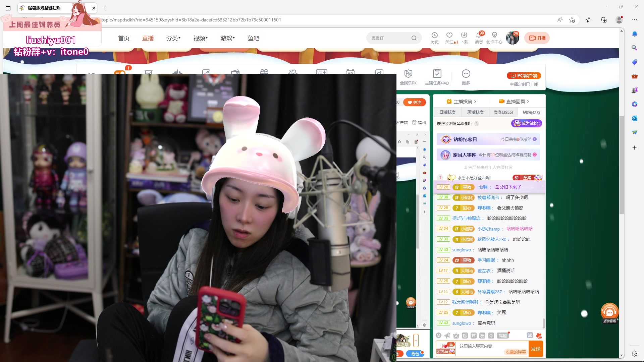644x362 pixels.
Task: Expand the 视频 dropdown menu
Action: pos(201,38)
